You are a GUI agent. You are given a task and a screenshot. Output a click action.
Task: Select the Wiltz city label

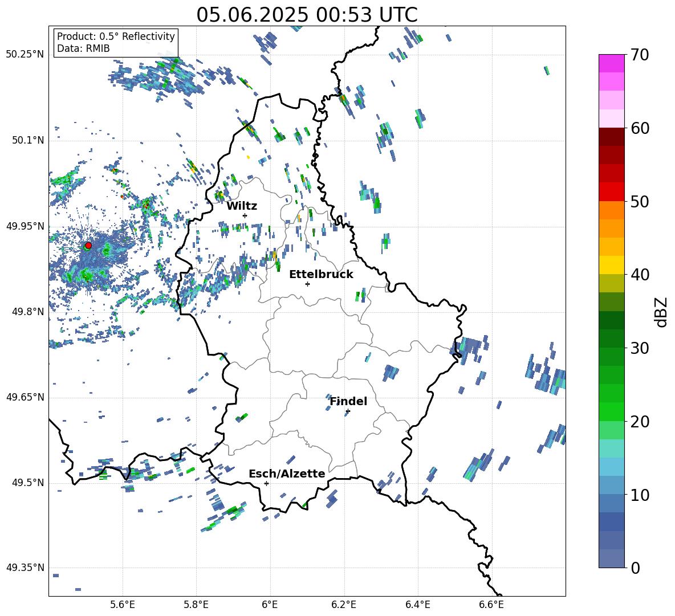point(242,206)
